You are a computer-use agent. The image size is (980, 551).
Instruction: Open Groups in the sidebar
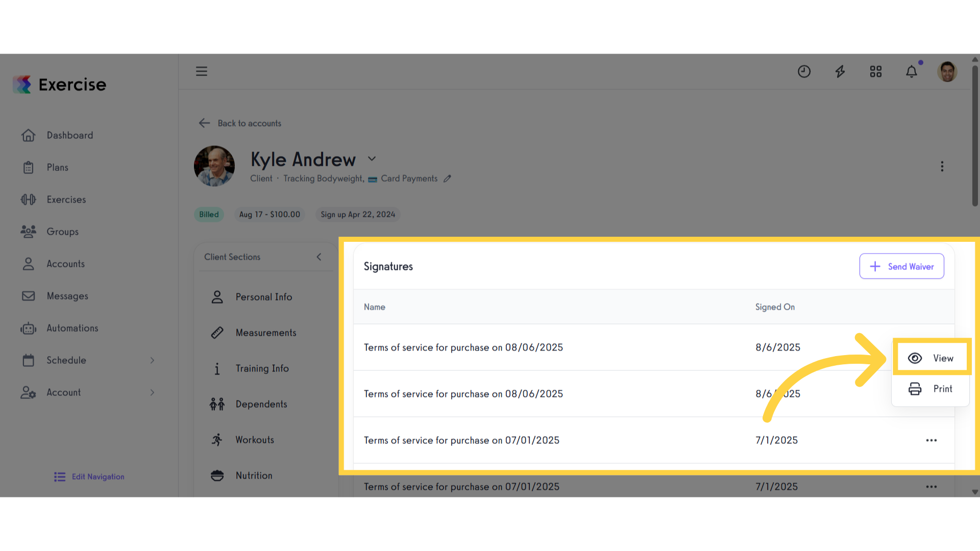(63, 232)
